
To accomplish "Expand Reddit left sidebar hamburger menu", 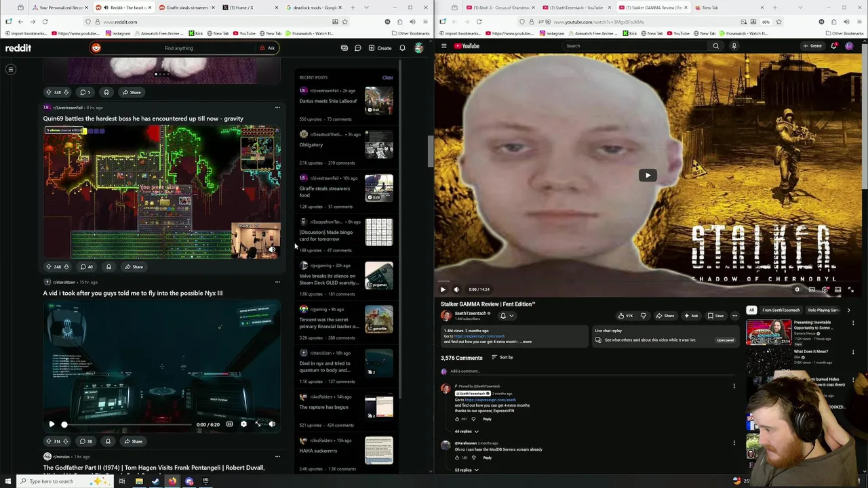I will click(x=11, y=69).
